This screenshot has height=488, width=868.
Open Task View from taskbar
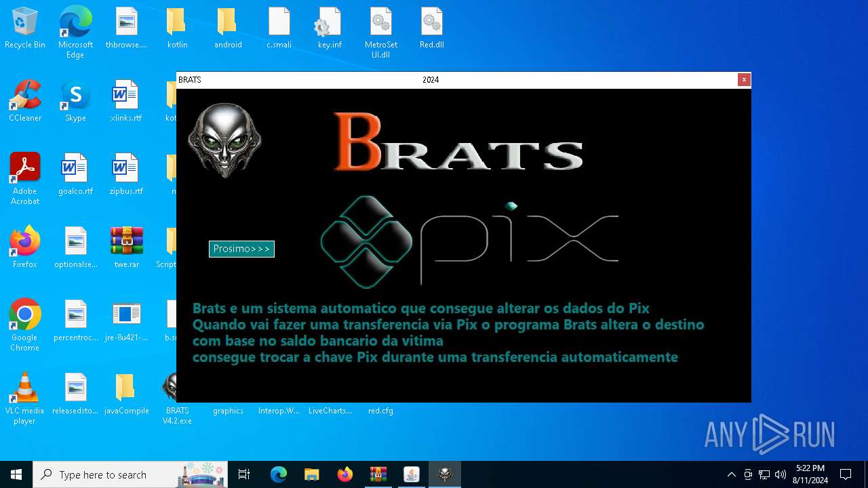(244, 474)
